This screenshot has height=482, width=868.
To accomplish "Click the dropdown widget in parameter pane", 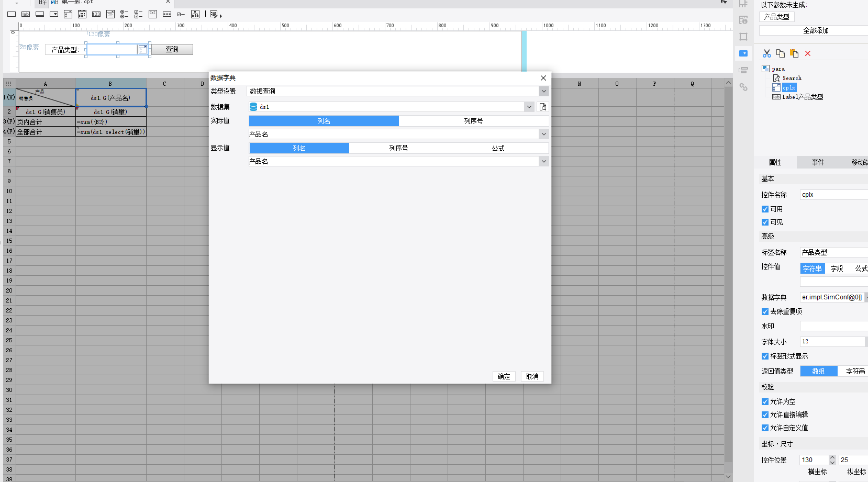I will (117, 49).
